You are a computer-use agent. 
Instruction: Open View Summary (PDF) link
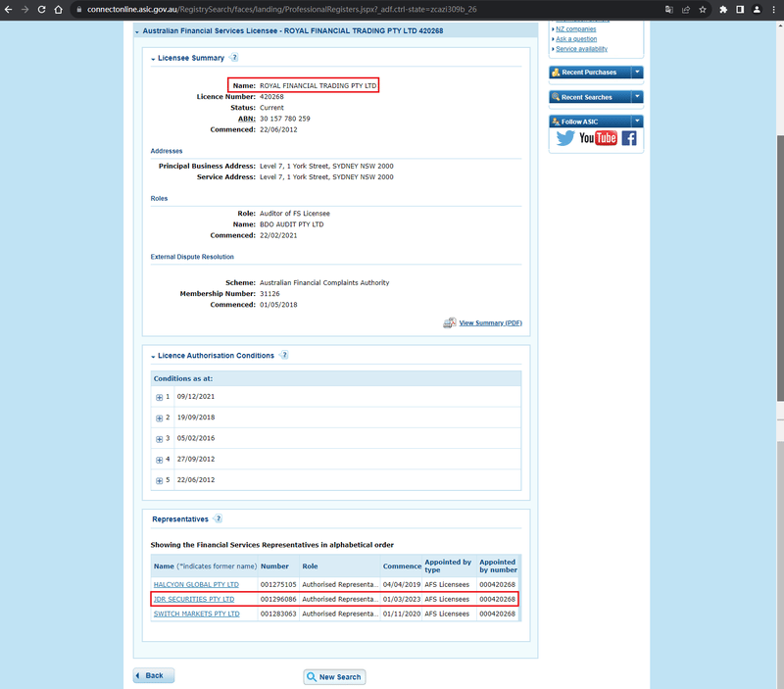point(490,323)
